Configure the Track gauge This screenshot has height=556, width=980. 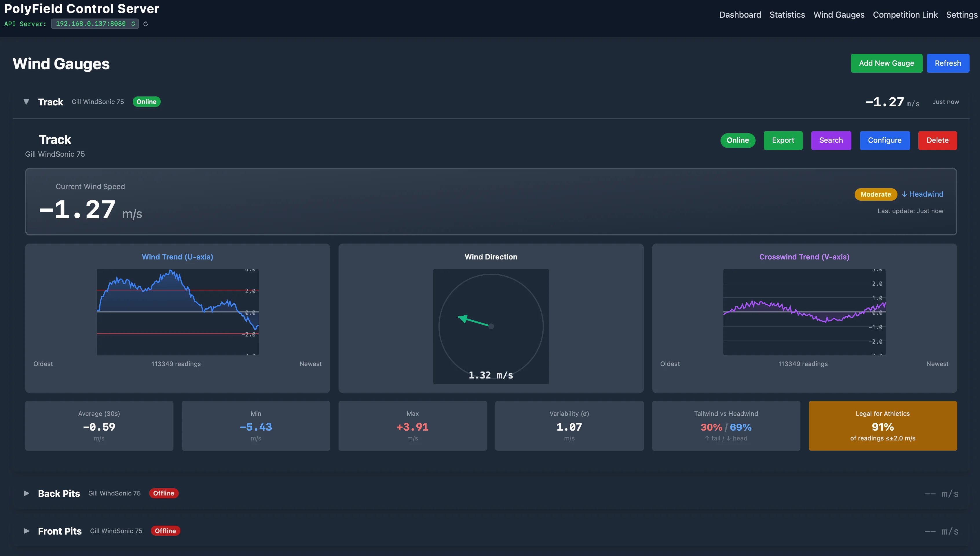(884, 140)
